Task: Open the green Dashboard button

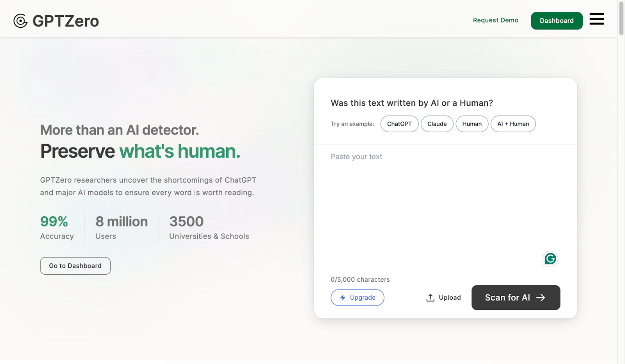Action: pos(557,21)
